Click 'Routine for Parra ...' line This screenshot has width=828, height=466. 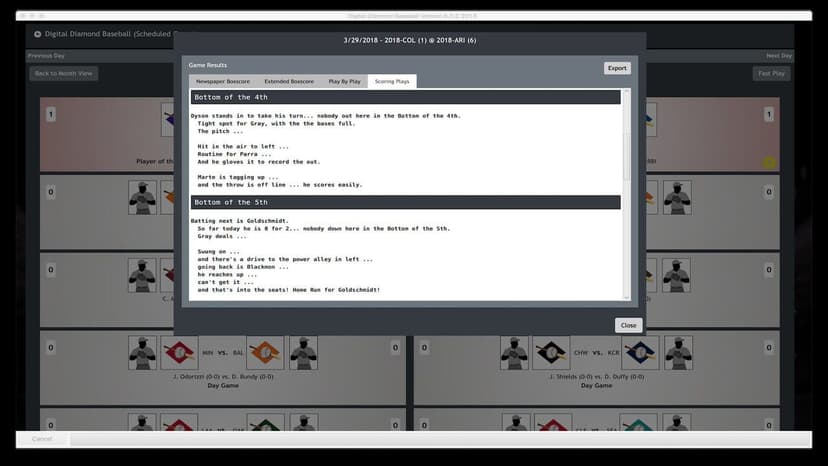point(234,154)
